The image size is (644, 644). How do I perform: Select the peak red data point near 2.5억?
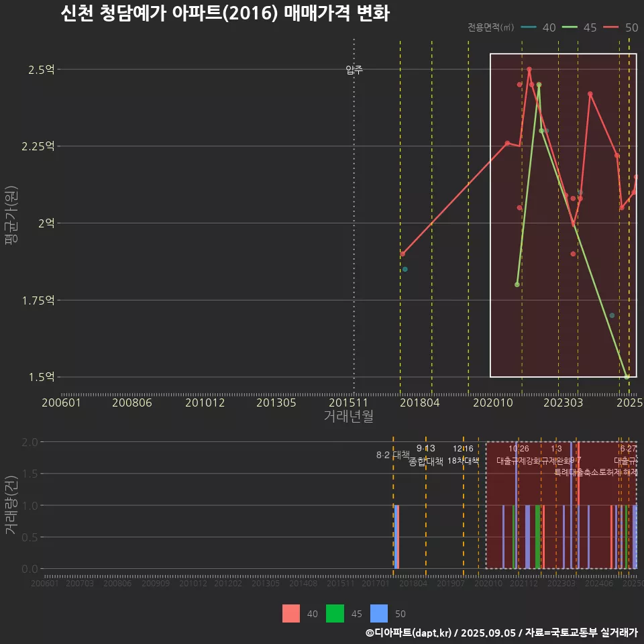pos(529,69)
